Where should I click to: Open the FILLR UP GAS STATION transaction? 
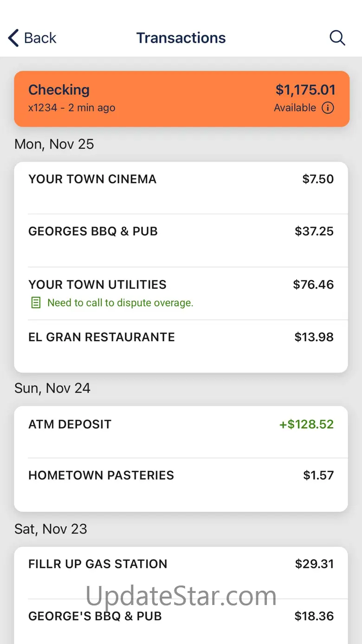[181, 573]
